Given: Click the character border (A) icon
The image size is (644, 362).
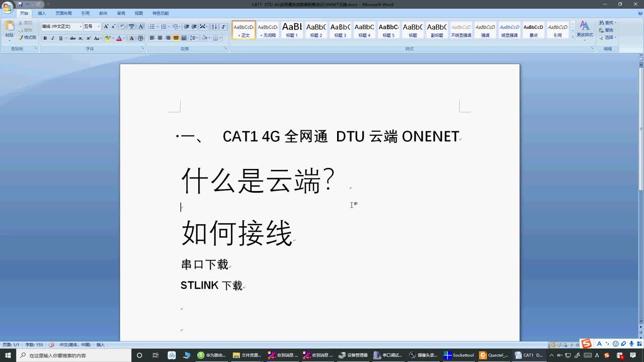Looking at the screenshot, I should [x=140, y=27].
